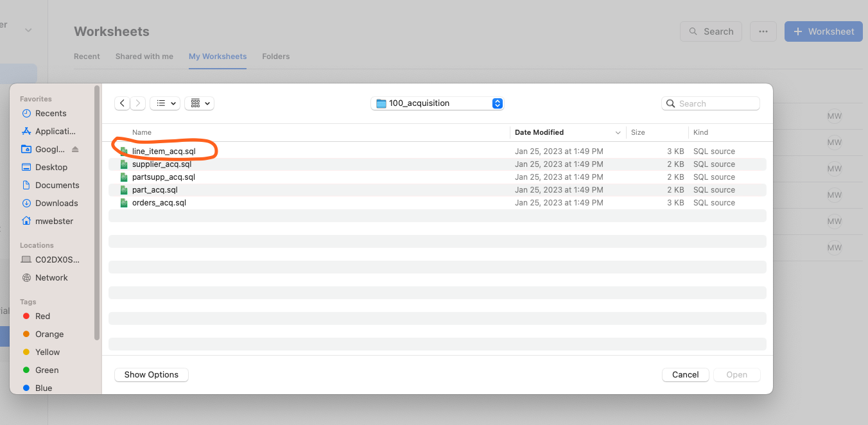Click the forward navigation chevron
This screenshot has height=425, width=868.
(x=138, y=103)
